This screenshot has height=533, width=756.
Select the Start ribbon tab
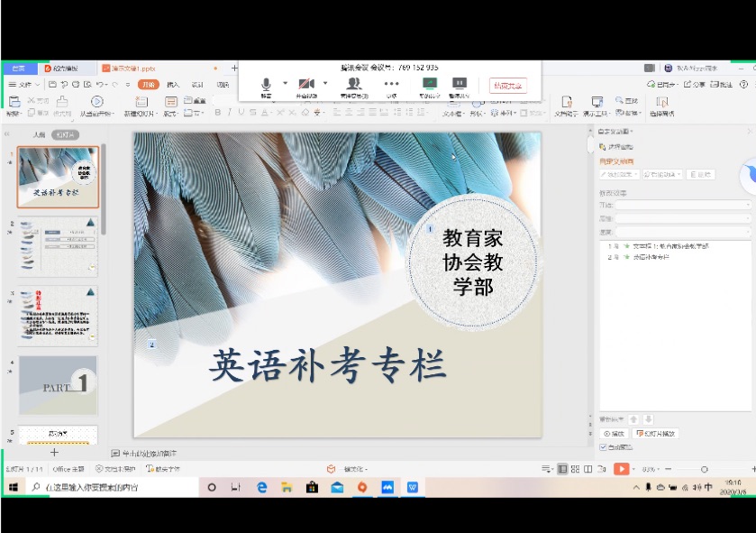tap(148, 85)
